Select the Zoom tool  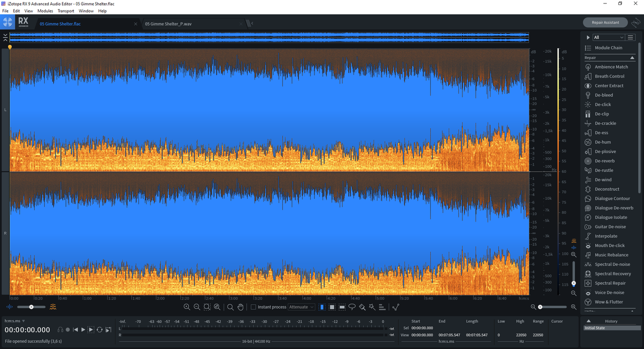230,307
